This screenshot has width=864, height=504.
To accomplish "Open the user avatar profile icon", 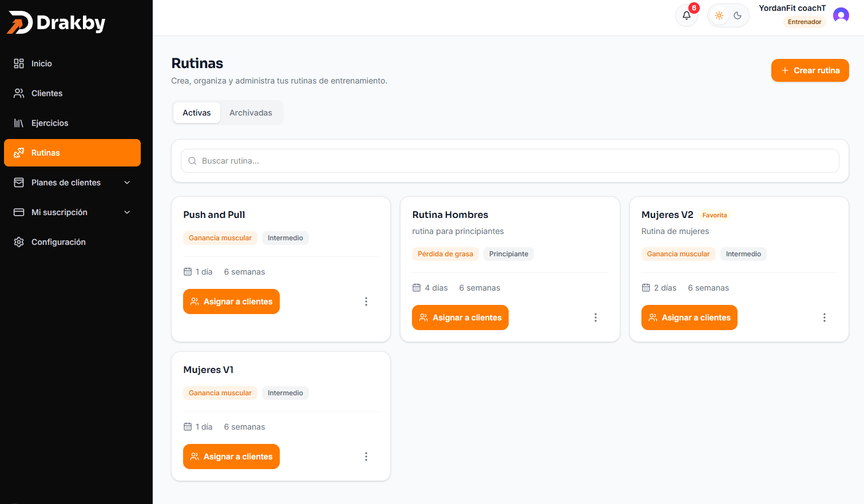I will pos(841,15).
